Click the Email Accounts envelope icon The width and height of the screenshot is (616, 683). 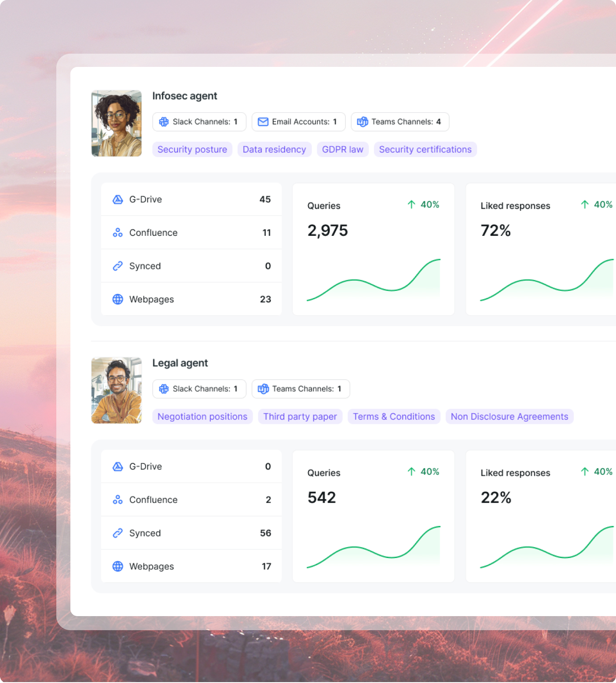(x=263, y=122)
